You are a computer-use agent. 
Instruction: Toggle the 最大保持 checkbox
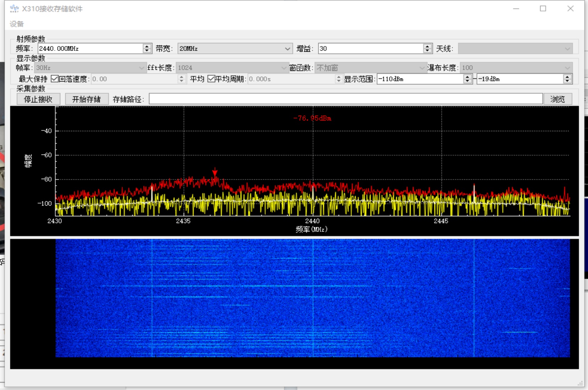coord(55,79)
